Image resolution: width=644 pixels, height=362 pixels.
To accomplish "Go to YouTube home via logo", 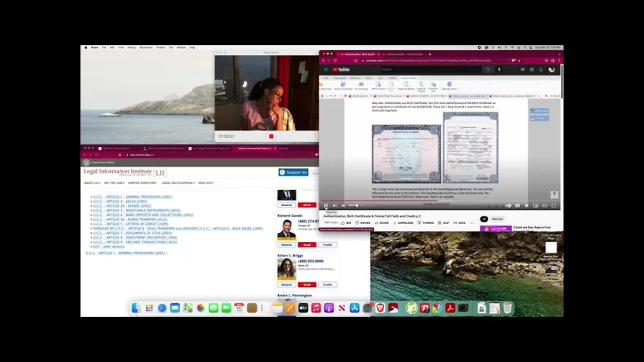I will coord(341,69).
